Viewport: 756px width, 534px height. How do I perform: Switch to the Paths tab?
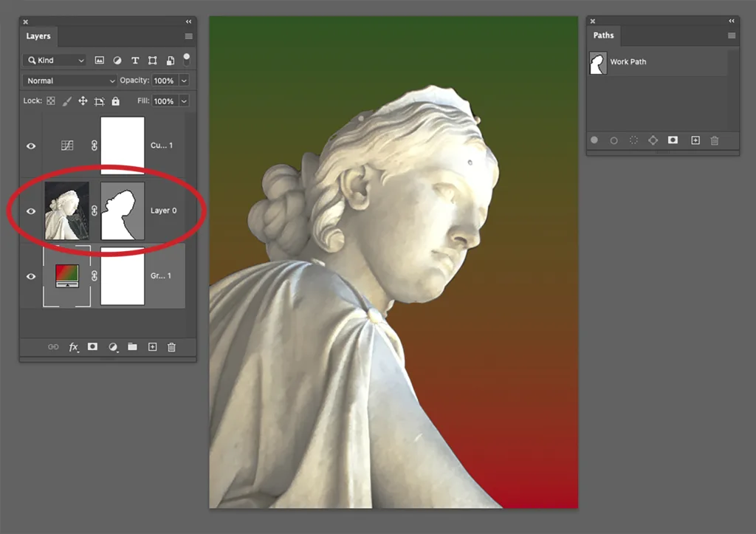(x=603, y=35)
